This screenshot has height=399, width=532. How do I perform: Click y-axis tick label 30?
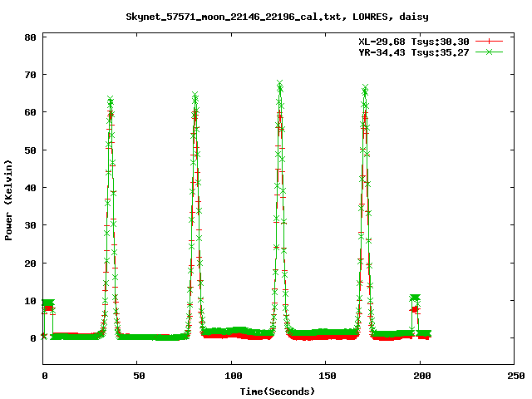click(31, 225)
